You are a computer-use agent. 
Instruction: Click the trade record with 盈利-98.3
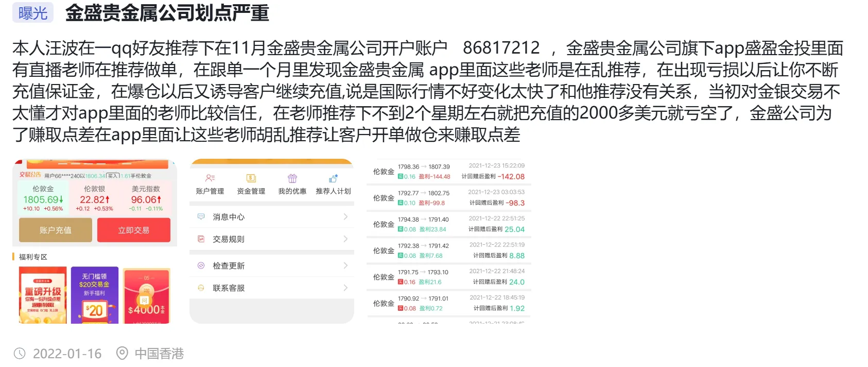coord(449,198)
